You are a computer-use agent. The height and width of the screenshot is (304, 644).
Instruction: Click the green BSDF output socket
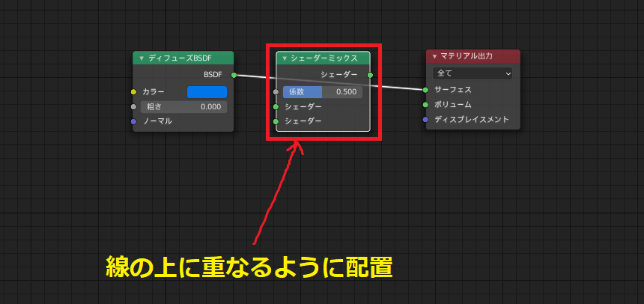[x=234, y=75]
